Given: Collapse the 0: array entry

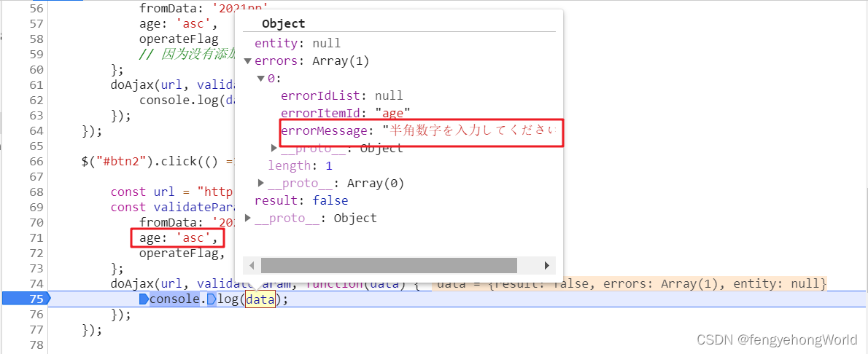Looking at the screenshot, I should (x=260, y=79).
